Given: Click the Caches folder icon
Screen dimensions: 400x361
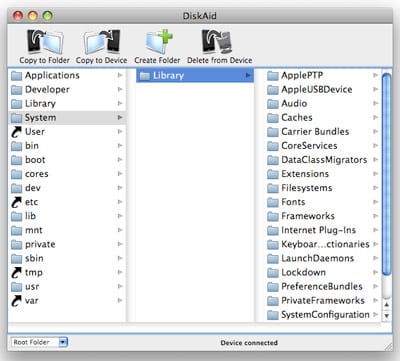Looking at the screenshot, I should tap(273, 118).
